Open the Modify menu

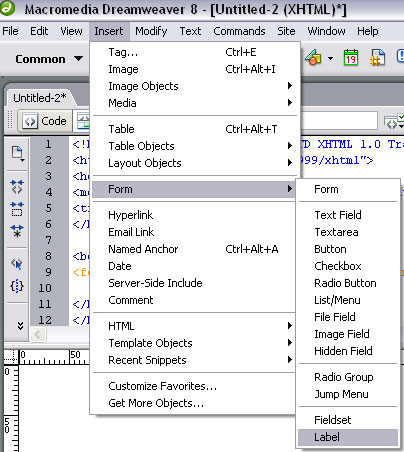click(151, 31)
